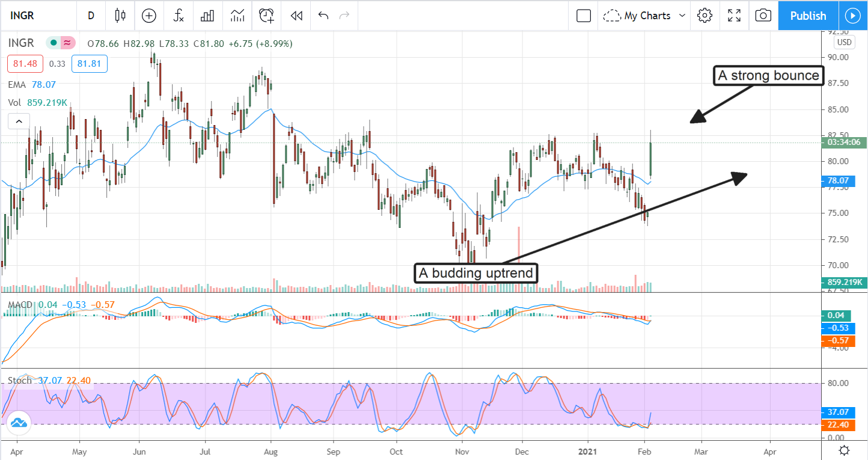
Task: Select the layout setup square button
Action: tap(583, 16)
